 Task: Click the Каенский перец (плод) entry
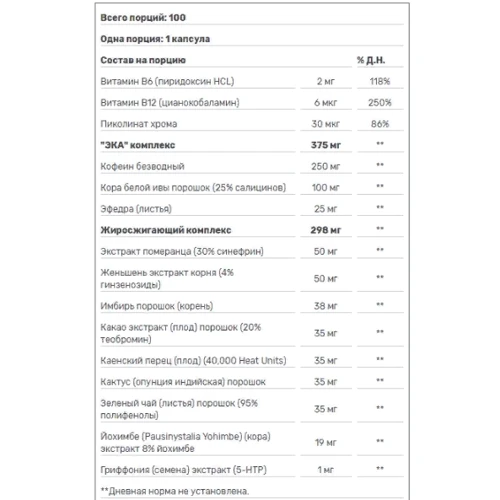point(193,361)
